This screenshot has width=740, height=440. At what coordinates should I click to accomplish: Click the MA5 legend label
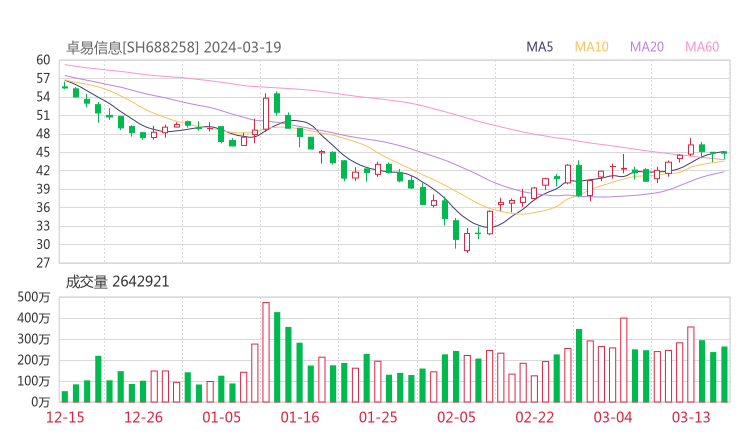click(x=539, y=47)
